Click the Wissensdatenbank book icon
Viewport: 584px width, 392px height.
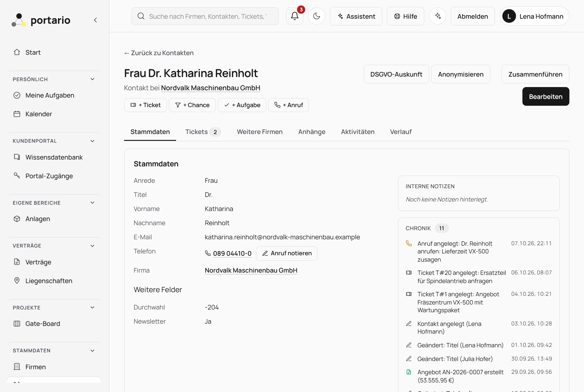17,157
